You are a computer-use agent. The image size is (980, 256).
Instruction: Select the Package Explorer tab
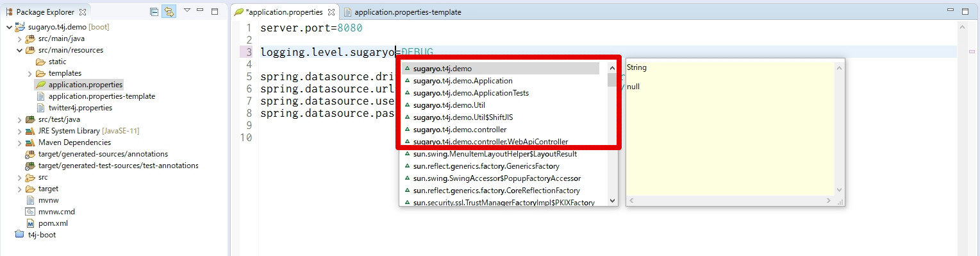click(45, 12)
